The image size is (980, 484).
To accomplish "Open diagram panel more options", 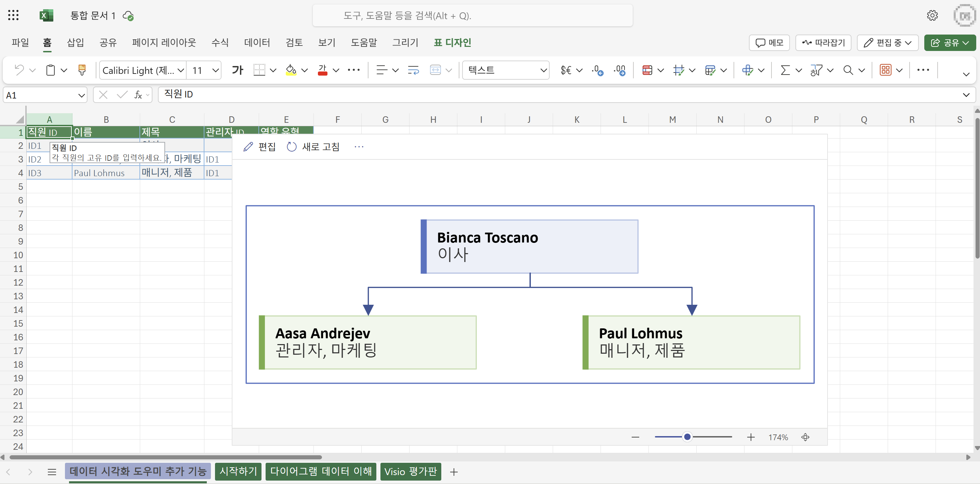I will coord(359,147).
